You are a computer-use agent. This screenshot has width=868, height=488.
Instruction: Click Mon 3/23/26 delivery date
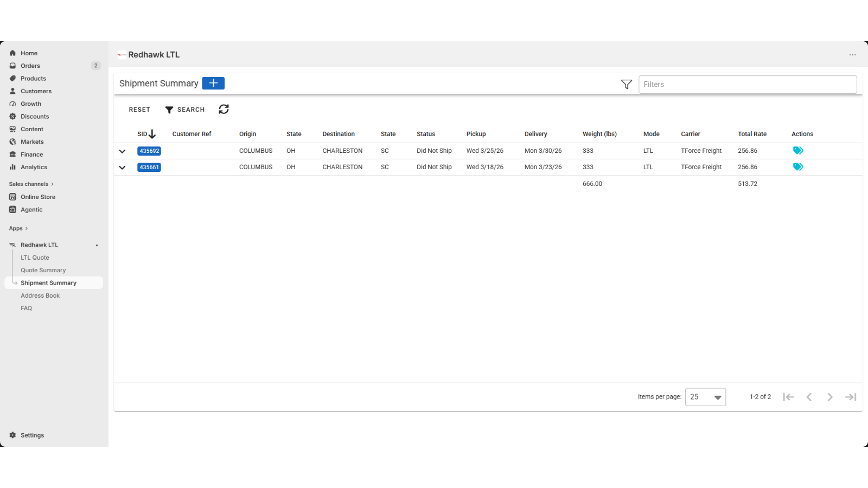click(x=543, y=167)
